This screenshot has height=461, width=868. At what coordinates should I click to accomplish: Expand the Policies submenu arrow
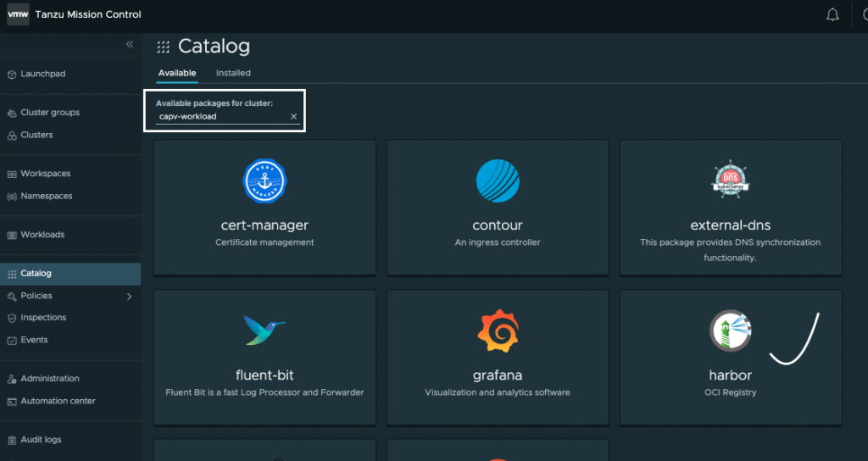pos(129,297)
